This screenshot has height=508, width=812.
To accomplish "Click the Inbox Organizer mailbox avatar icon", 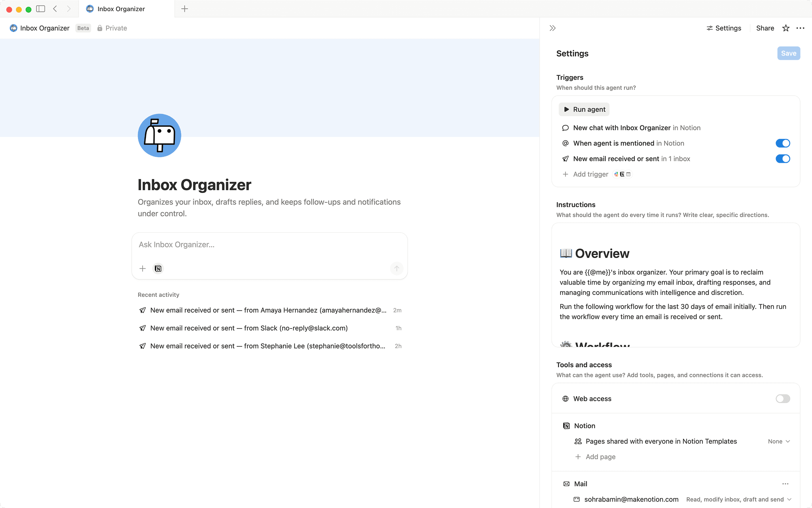I will tap(159, 135).
